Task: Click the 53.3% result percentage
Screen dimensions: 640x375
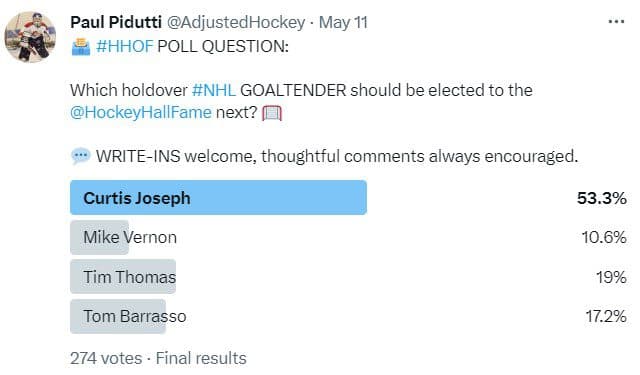Action: coord(602,198)
